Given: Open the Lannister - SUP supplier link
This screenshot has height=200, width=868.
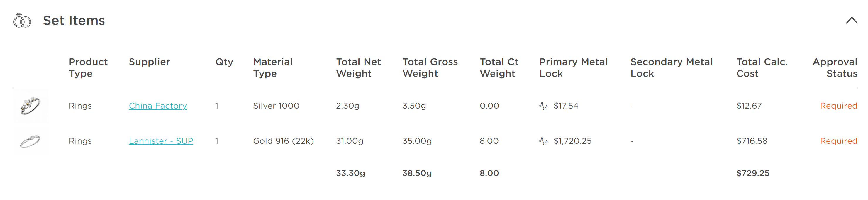Looking at the screenshot, I should (161, 141).
